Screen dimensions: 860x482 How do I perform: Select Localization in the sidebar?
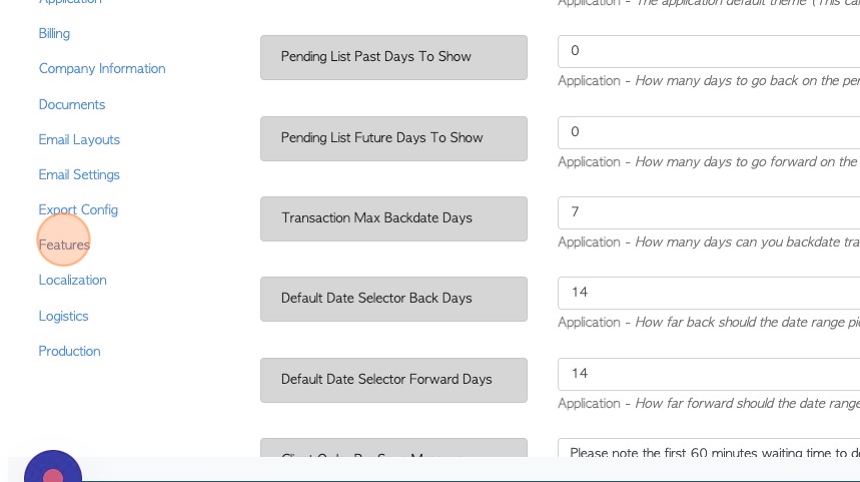[x=72, y=280]
